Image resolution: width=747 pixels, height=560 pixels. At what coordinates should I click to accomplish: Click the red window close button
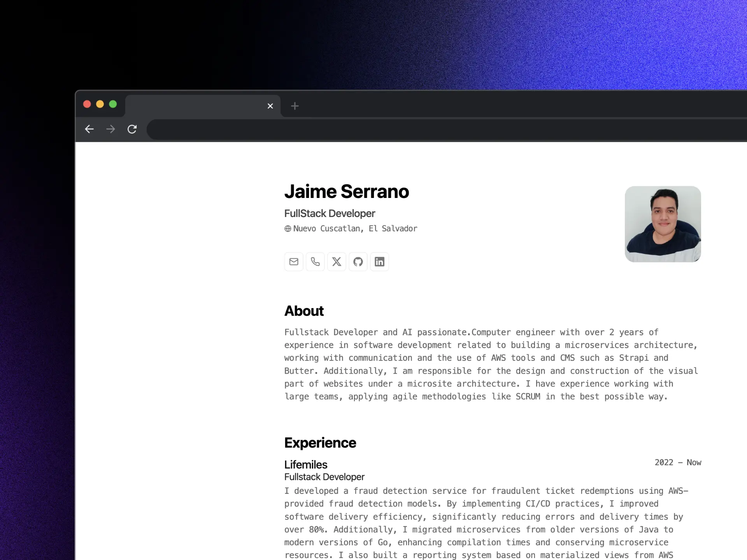pos(87,104)
